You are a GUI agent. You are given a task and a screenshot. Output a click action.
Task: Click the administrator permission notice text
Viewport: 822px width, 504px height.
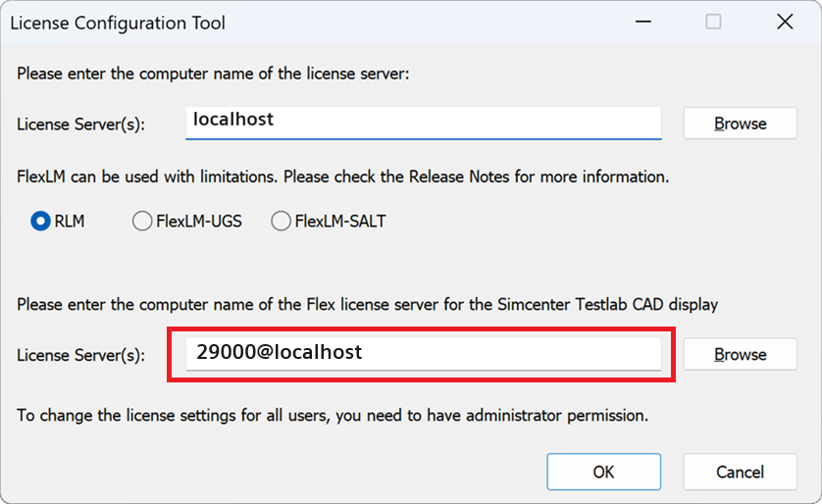pyautogui.click(x=333, y=415)
